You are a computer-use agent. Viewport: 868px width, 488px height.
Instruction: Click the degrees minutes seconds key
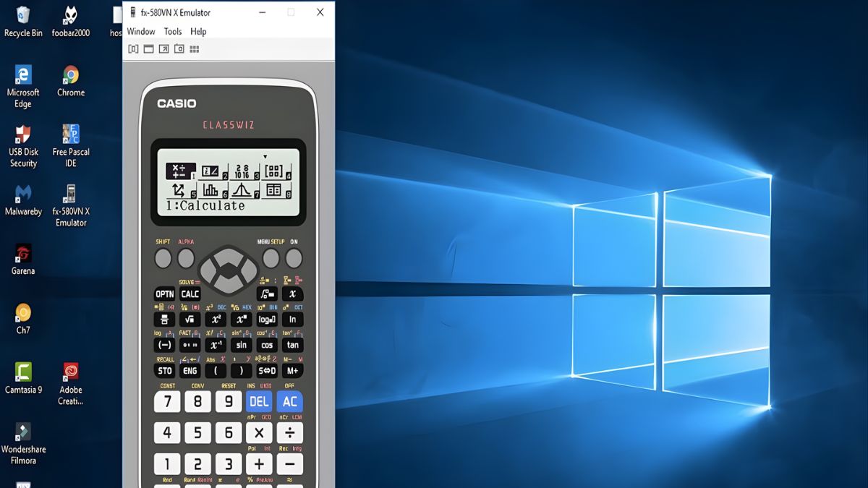coord(190,345)
